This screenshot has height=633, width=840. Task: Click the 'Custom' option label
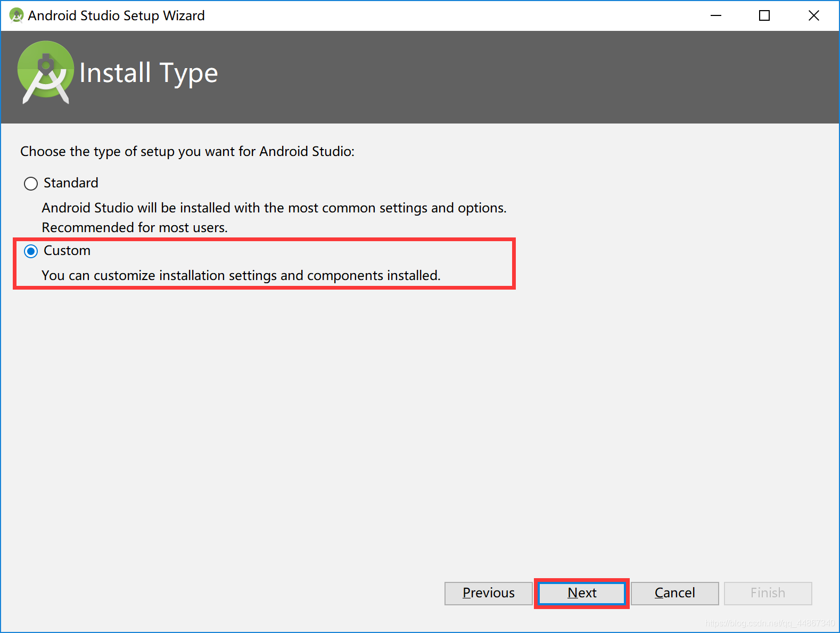67,251
